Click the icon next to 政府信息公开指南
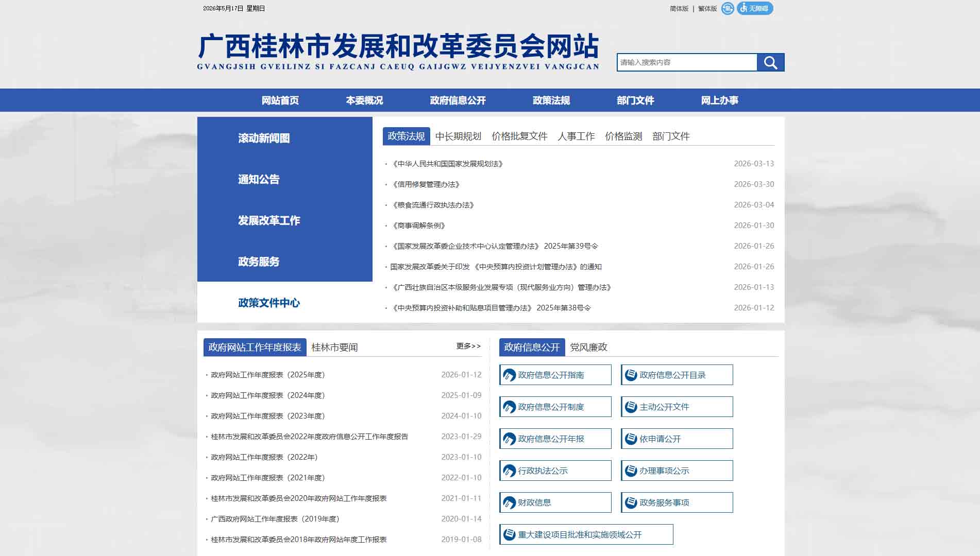This screenshot has height=556, width=980. (510, 375)
